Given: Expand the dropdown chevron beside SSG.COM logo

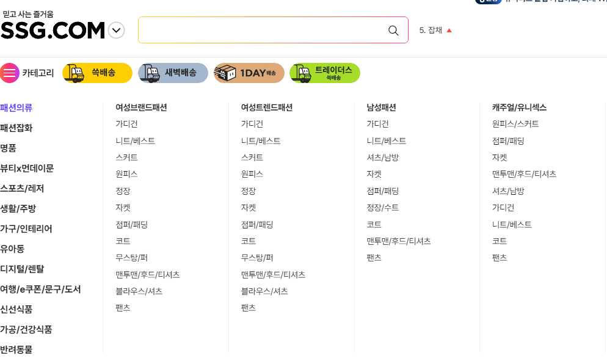Looking at the screenshot, I should coord(116,30).
